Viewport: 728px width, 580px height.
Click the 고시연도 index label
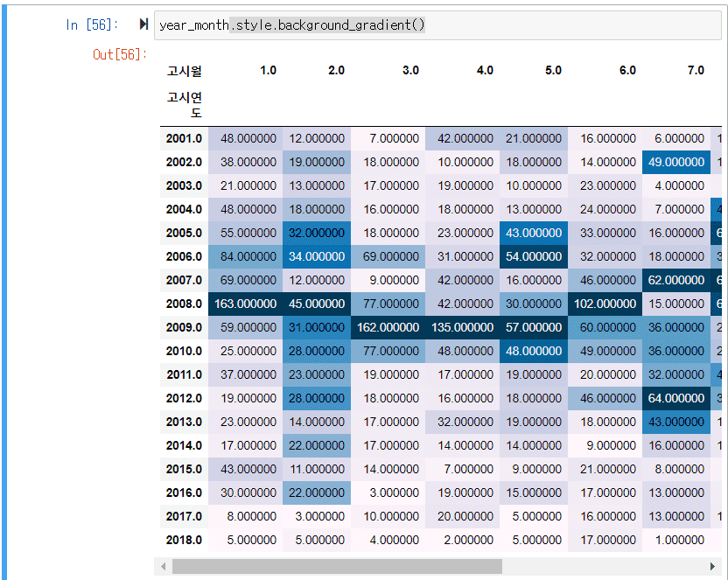click(x=185, y=105)
